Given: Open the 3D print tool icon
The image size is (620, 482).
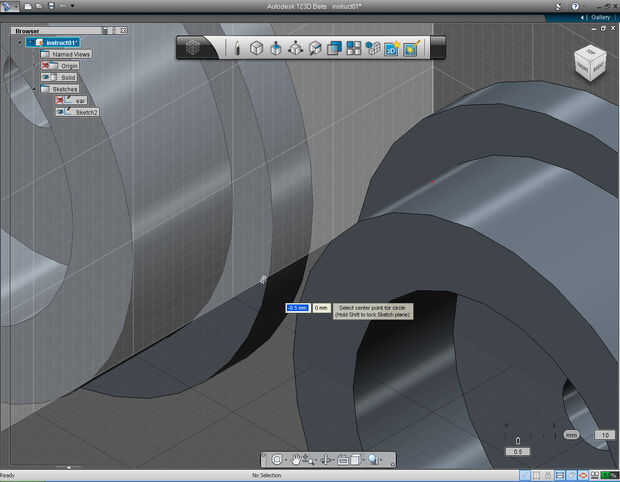Looking at the screenshot, I should pos(392,48).
